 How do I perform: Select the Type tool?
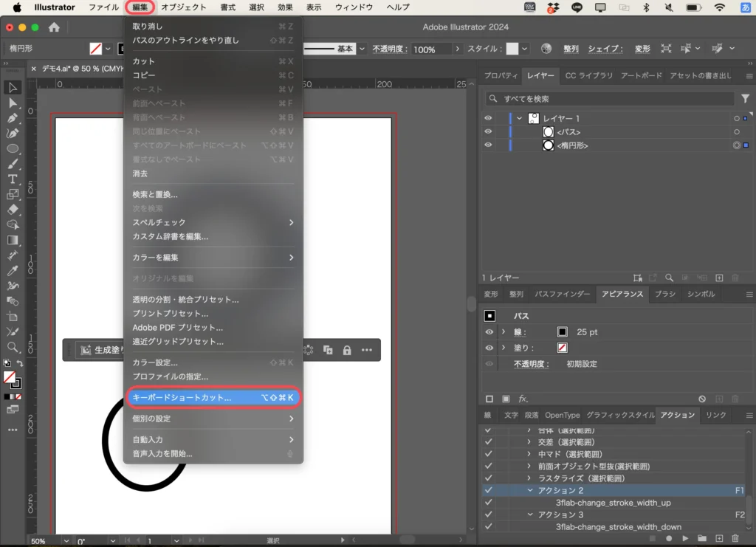13,179
